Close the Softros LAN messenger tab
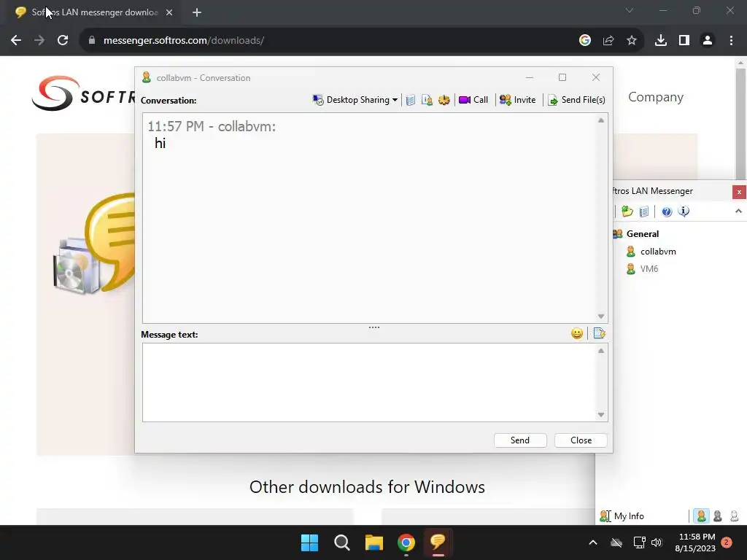Screen dimensions: 747x560 point(169,12)
